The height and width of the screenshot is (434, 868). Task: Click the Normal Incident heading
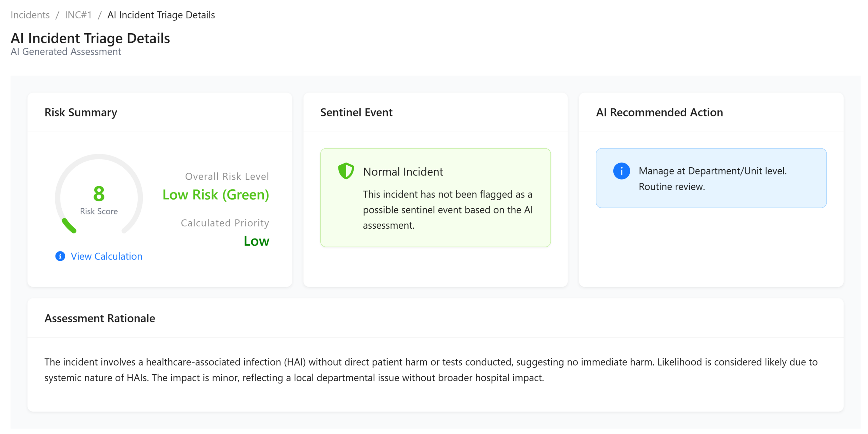402,172
